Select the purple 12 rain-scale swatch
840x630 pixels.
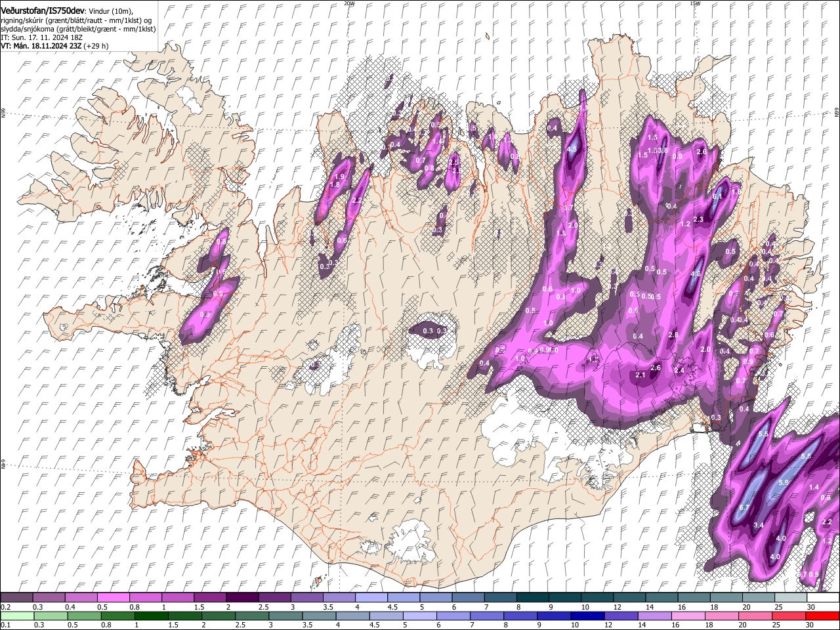[x=621, y=616]
